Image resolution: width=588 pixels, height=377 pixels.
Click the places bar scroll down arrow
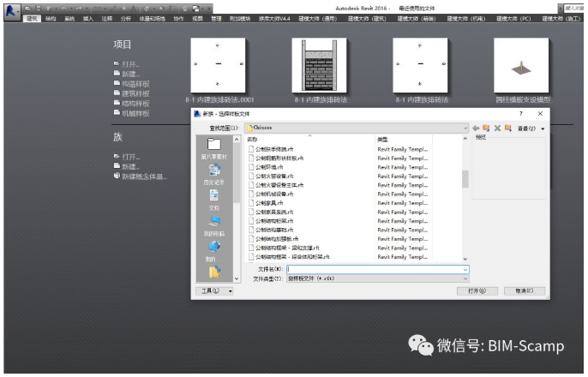[x=237, y=278]
